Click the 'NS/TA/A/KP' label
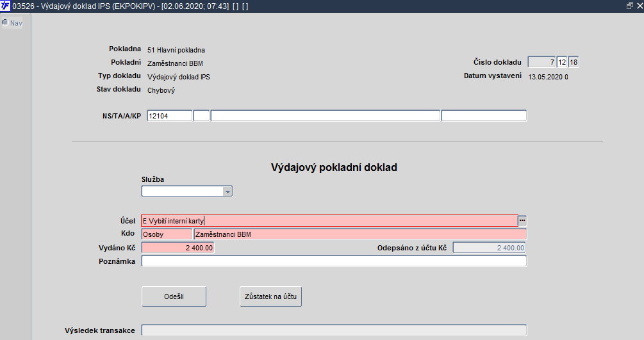The image size is (644, 340). (x=122, y=116)
